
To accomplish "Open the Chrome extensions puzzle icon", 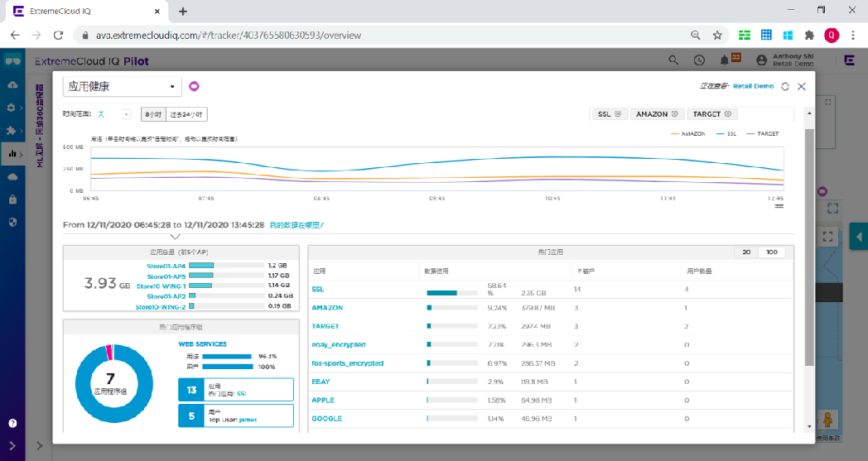I will [x=809, y=35].
